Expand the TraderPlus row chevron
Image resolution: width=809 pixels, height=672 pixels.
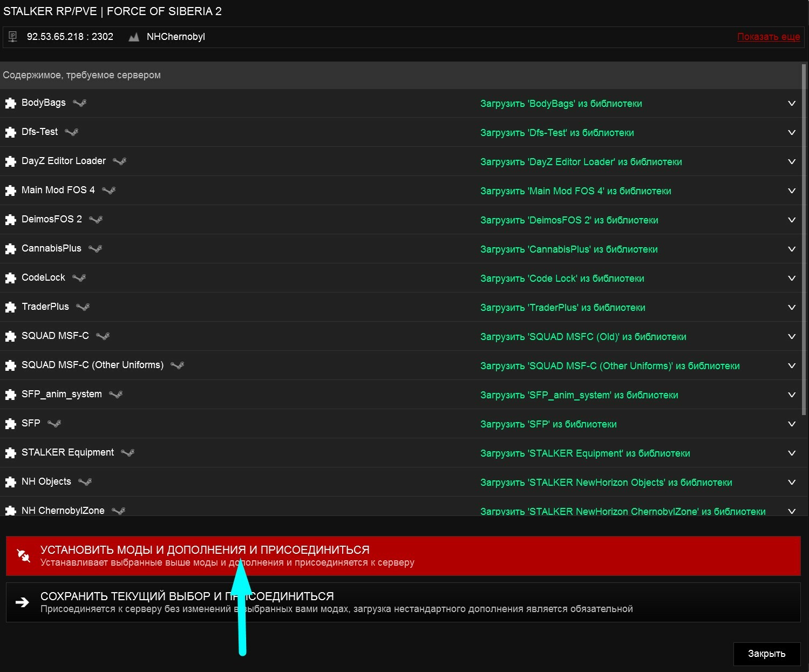click(x=792, y=307)
